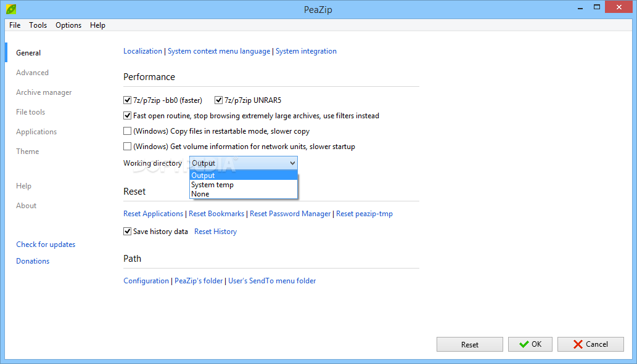Toggle Save history data checkbox

click(x=127, y=232)
